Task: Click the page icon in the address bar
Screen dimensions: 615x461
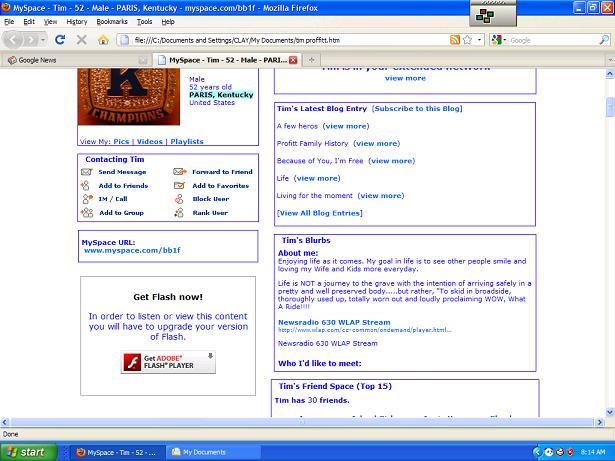Action: pyautogui.click(x=124, y=40)
